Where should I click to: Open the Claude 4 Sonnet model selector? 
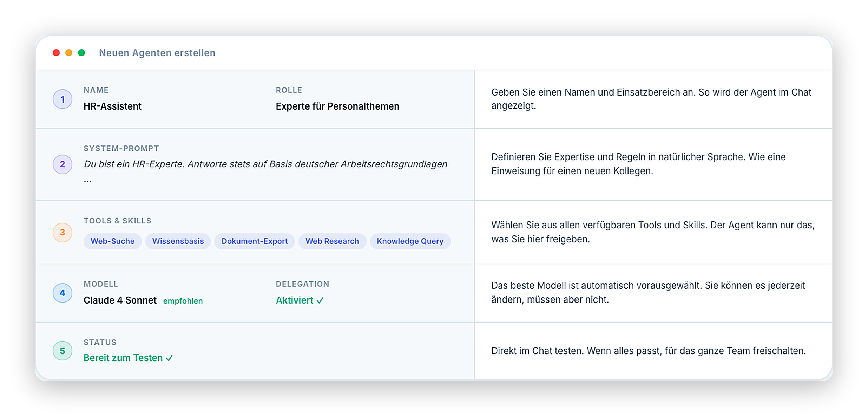tap(120, 300)
